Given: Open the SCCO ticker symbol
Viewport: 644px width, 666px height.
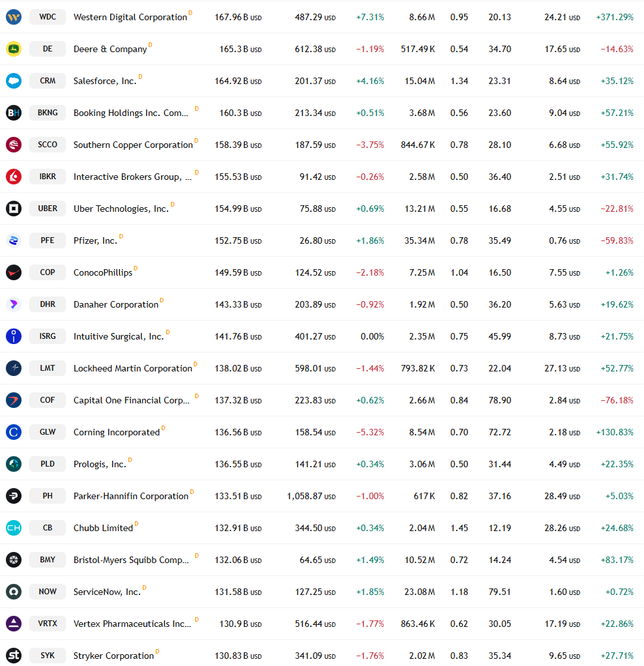Looking at the screenshot, I should point(48,145).
